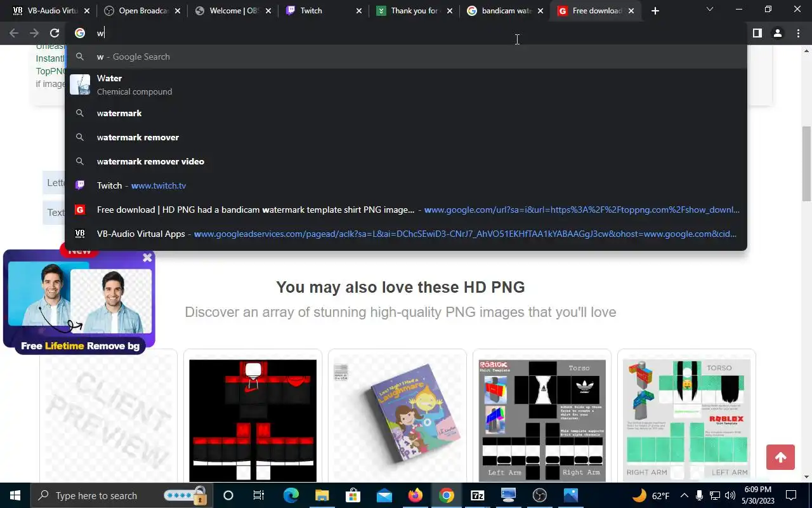Close the Twitch tab
Viewport: 812px width, 508px height.
(x=359, y=11)
